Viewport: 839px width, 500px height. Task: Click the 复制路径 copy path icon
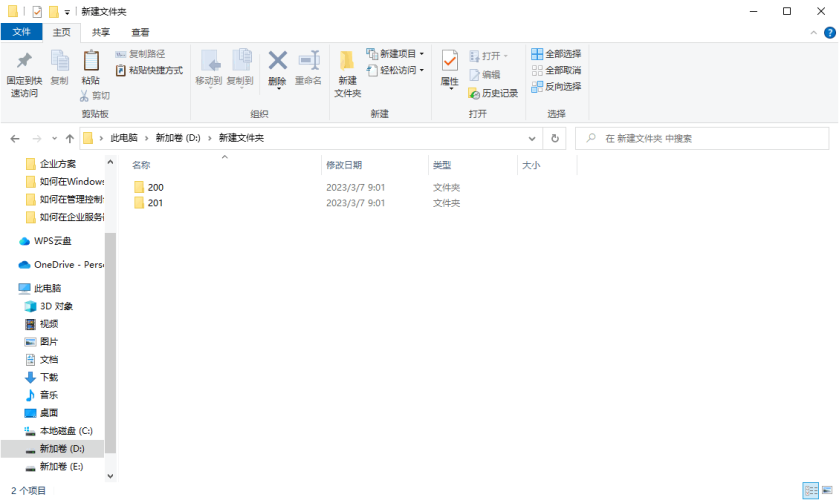[x=121, y=54]
